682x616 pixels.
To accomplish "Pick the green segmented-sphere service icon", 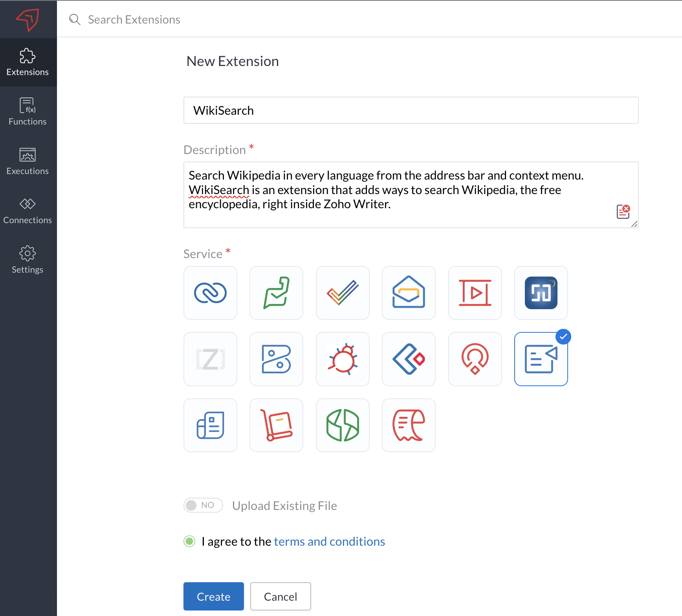I will [343, 425].
